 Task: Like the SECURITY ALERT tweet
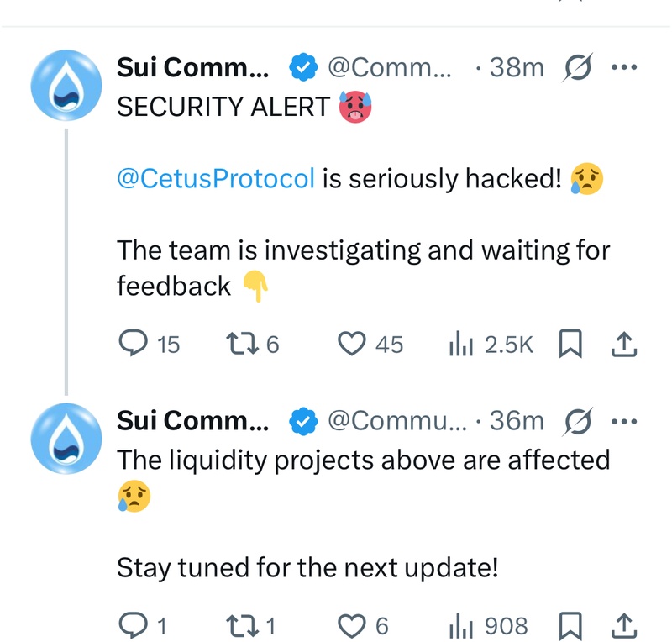coord(352,344)
